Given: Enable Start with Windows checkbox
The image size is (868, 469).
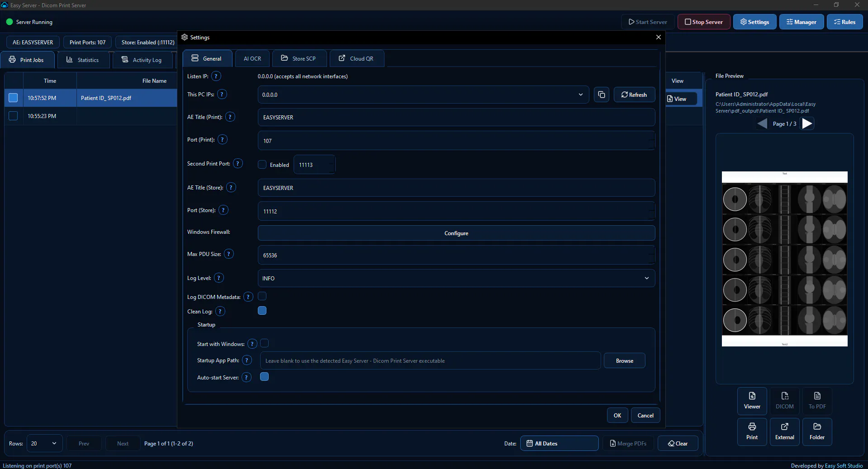Looking at the screenshot, I should click(x=265, y=343).
